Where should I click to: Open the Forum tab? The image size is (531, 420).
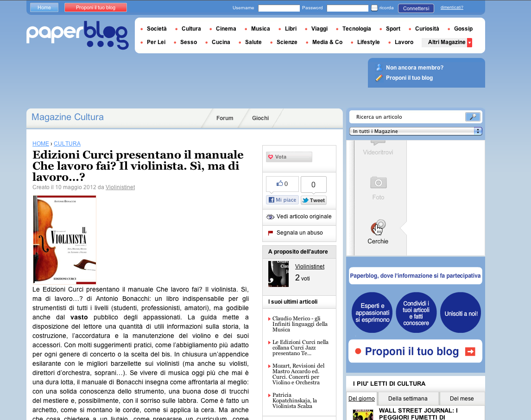[x=225, y=118]
